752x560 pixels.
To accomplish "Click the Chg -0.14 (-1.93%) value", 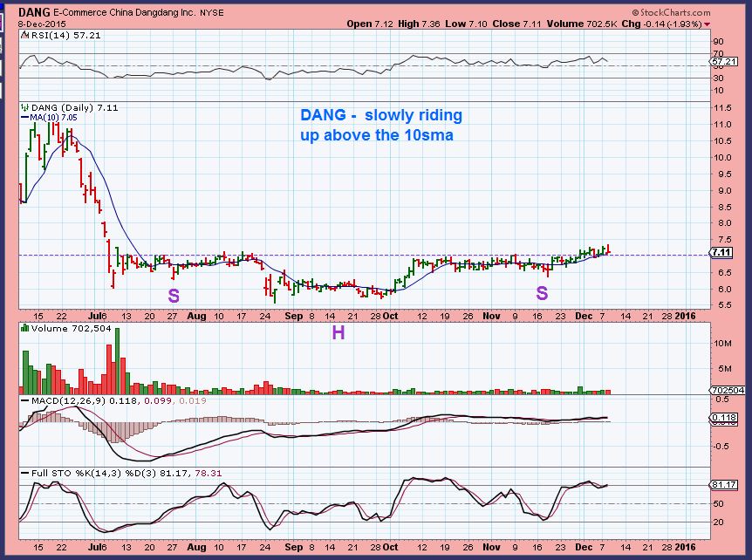I will pyautogui.click(x=662, y=24).
